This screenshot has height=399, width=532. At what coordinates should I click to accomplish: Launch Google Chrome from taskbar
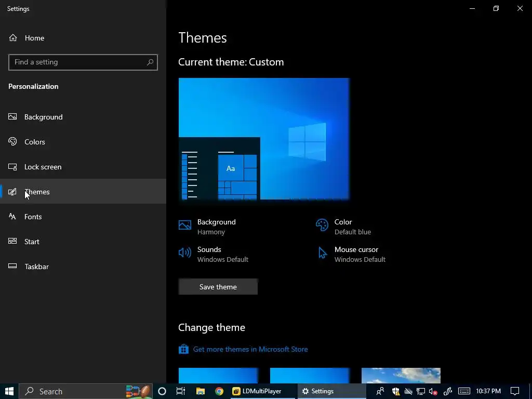pos(219,391)
